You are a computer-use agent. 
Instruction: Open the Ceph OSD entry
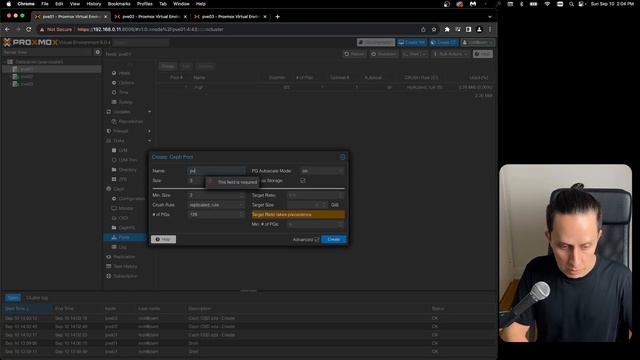click(x=123, y=218)
